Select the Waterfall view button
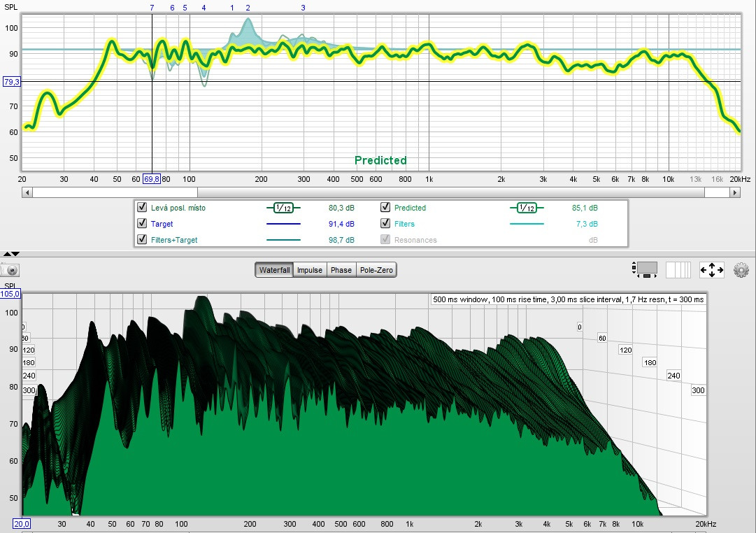This screenshot has height=533, width=756. 274,270
